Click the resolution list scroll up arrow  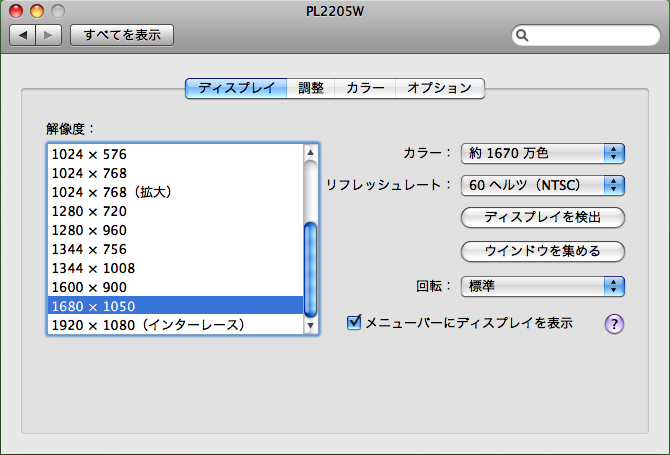pyautogui.click(x=311, y=152)
